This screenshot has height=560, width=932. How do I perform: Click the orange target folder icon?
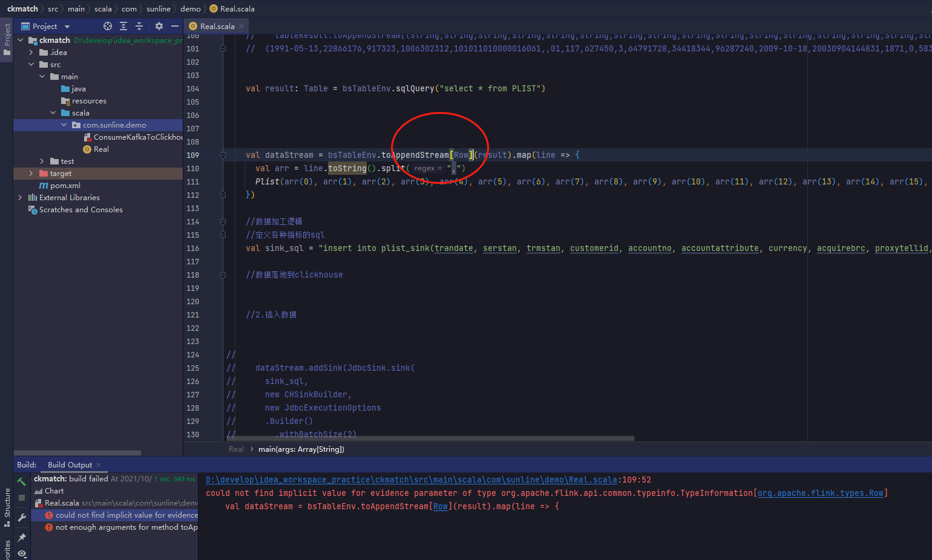click(44, 174)
